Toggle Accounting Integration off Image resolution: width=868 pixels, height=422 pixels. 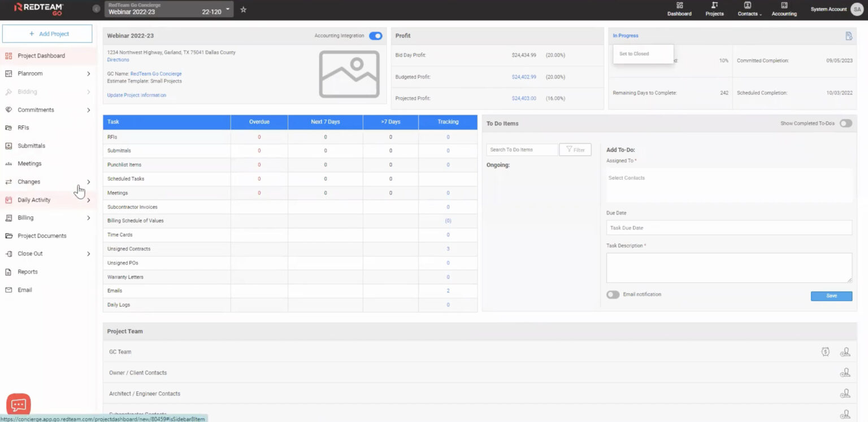coord(375,35)
